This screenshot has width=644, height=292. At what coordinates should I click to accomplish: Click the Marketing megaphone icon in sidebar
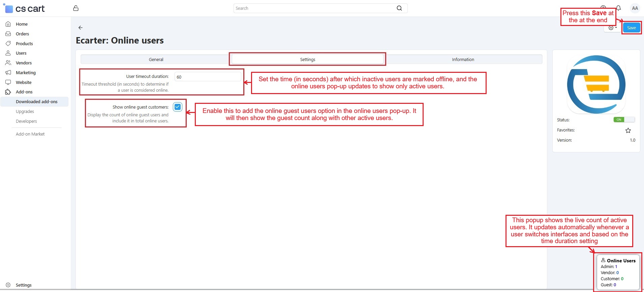[8, 72]
